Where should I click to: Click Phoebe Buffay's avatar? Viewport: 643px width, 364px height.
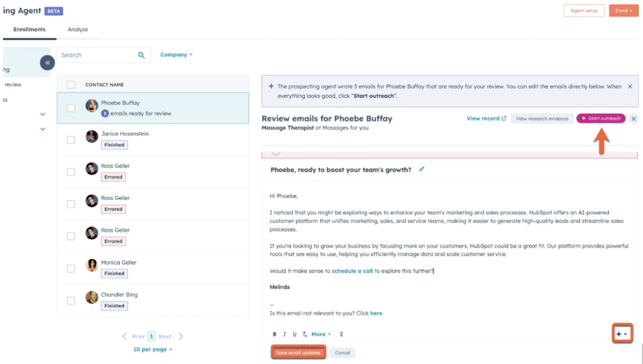tap(92, 106)
